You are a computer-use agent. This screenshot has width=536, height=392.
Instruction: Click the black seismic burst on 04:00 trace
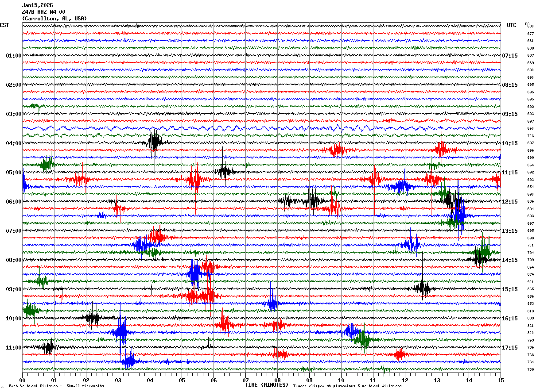coord(154,142)
